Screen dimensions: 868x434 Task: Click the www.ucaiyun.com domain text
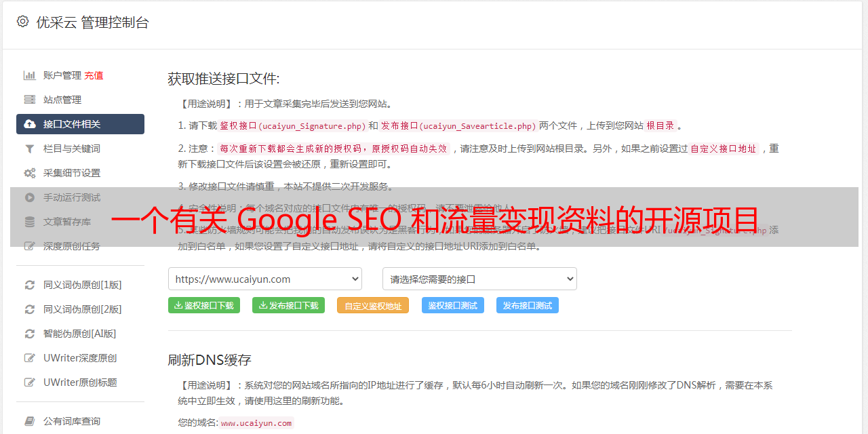pyautogui.click(x=256, y=423)
